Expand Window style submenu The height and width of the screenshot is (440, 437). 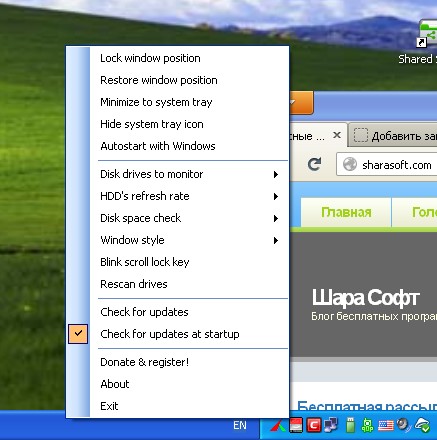click(177, 240)
